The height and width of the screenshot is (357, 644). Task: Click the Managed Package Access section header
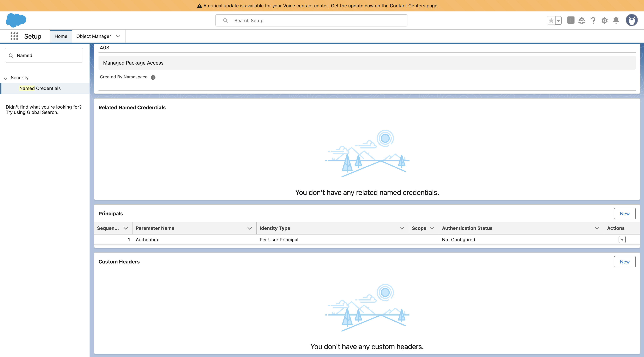tap(367, 63)
